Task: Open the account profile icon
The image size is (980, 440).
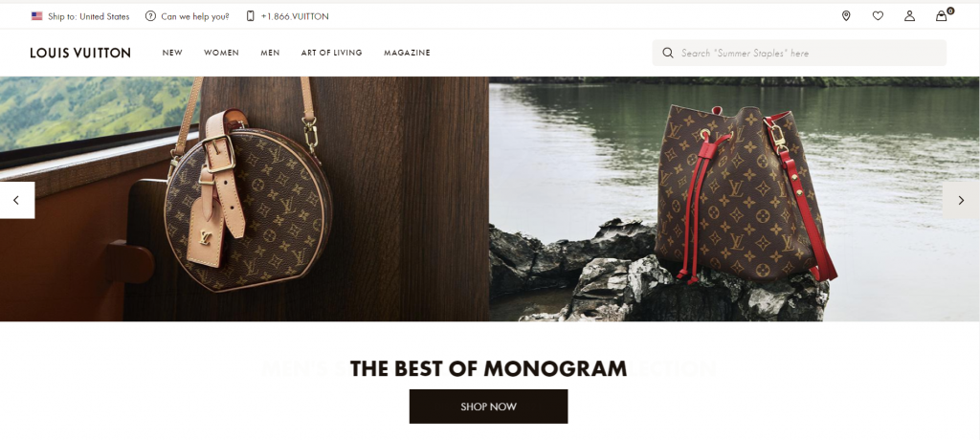Action: pyautogui.click(x=909, y=16)
